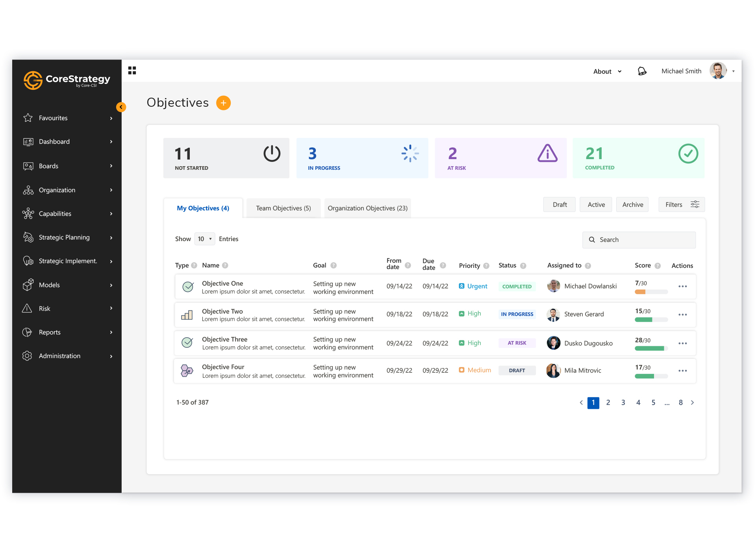Open the Models section icon

pos(28,285)
